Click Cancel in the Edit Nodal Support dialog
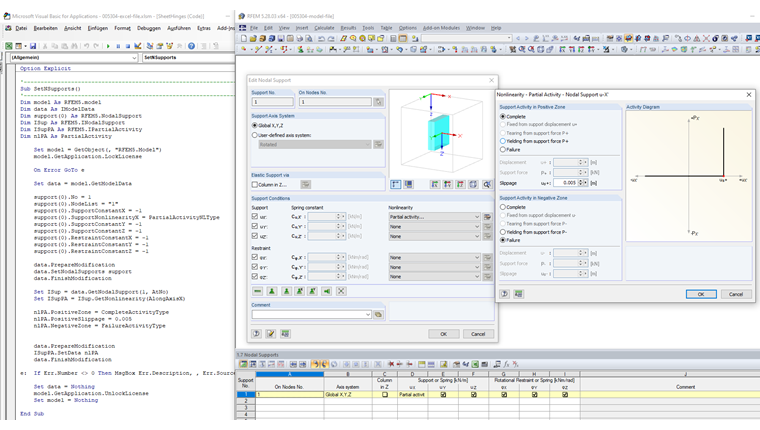This screenshot has height=430, width=760. pyautogui.click(x=478, y=334)
